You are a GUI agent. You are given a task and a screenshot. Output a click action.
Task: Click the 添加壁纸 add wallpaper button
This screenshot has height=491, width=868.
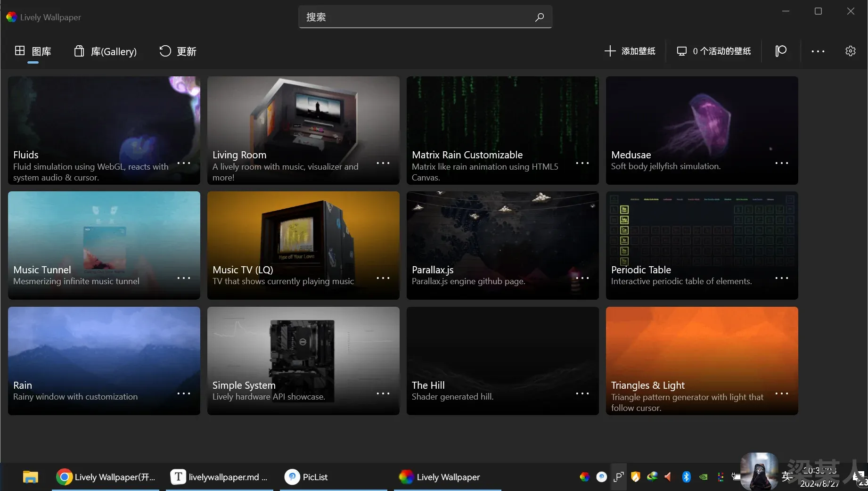[630, 51]
